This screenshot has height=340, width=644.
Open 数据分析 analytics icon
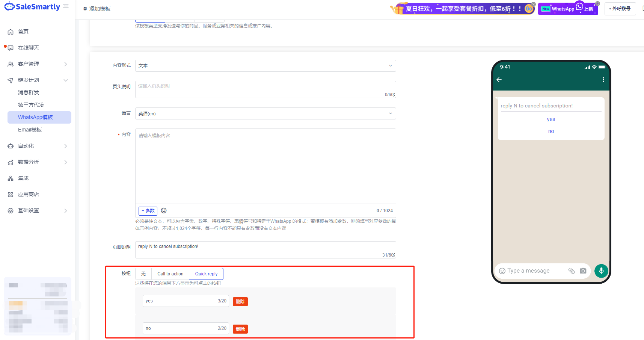(x=11, y=162)
